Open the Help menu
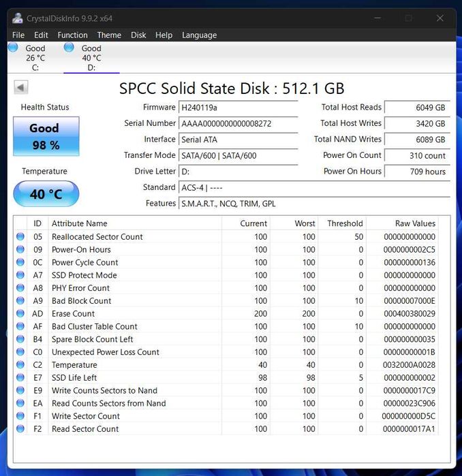462x476 pixels. pos(164,35)
